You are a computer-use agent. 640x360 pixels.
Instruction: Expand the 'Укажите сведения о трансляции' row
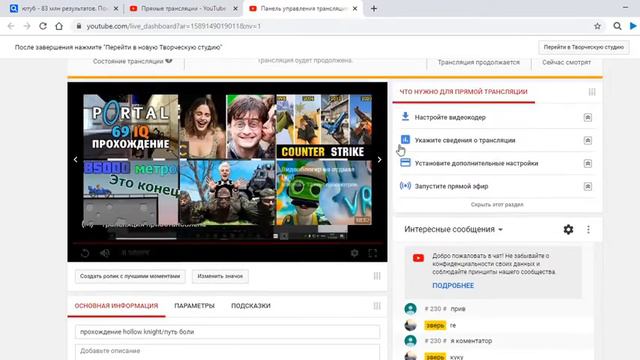(588, 140)
